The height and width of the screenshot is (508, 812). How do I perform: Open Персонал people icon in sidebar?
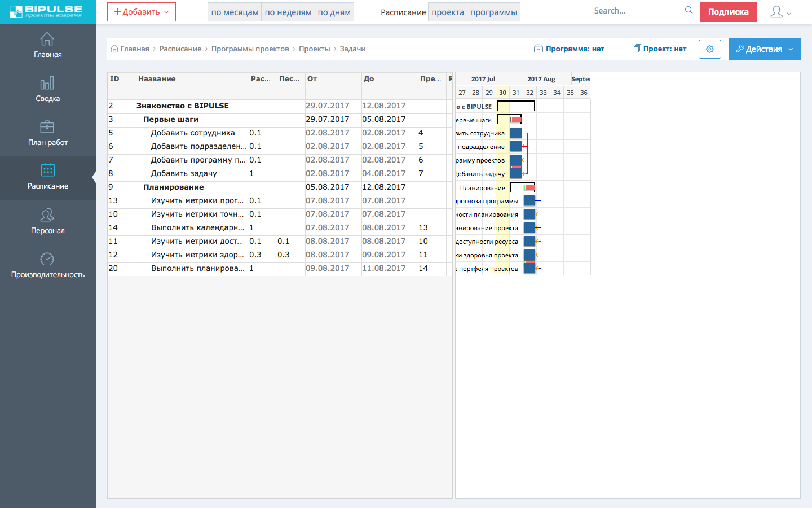pos(47,215)
